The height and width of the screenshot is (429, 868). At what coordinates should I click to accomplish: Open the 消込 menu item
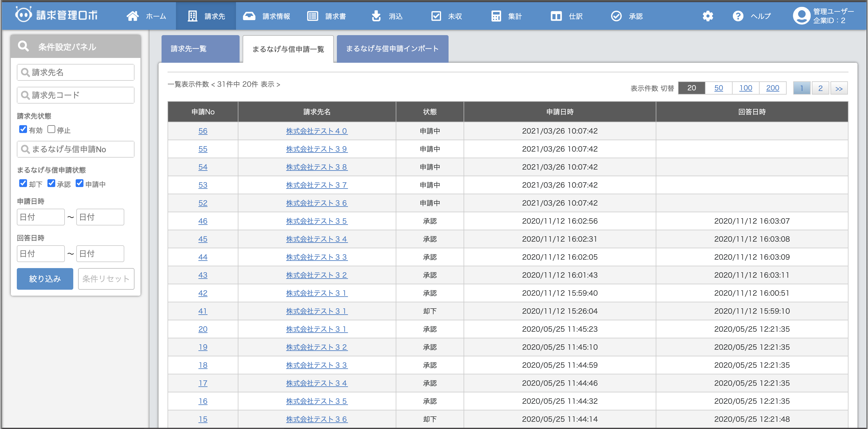(x=396, y=16)
